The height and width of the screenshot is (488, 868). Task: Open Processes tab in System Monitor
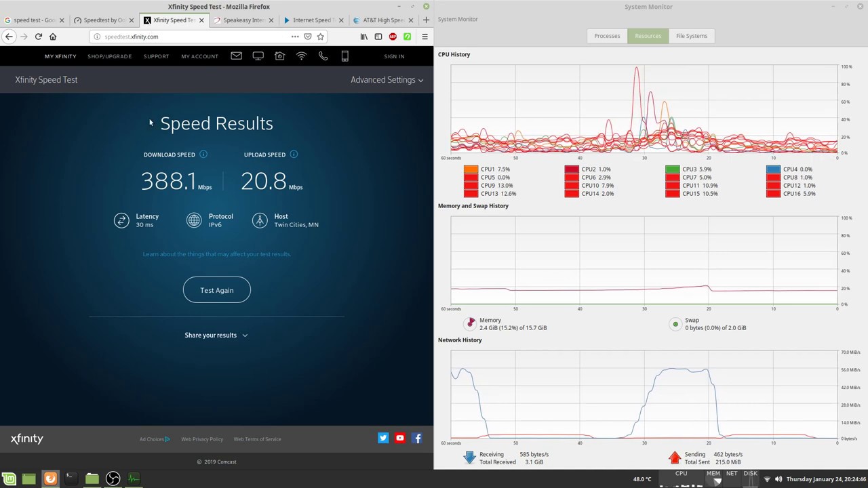point(607,36)
